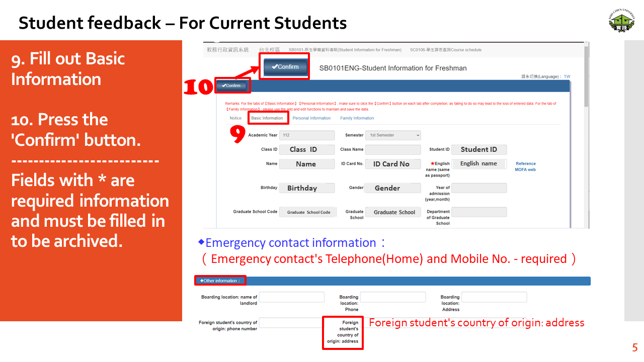Click the Student ID field

[479, 149]
